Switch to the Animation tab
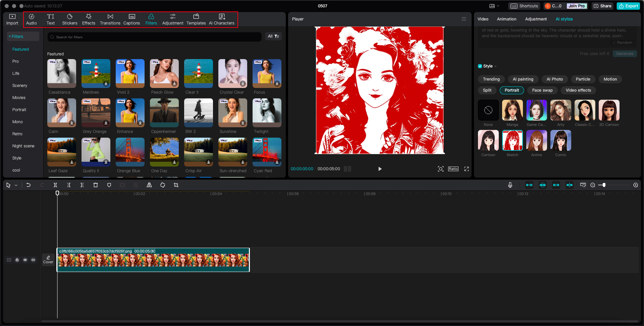 (x=506, y=19)
